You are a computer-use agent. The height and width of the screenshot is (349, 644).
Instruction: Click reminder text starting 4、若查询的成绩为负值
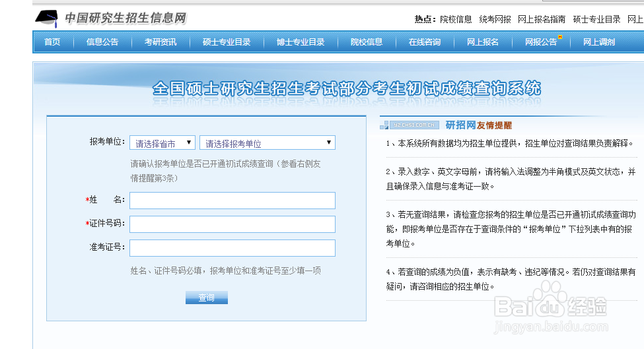511,279
